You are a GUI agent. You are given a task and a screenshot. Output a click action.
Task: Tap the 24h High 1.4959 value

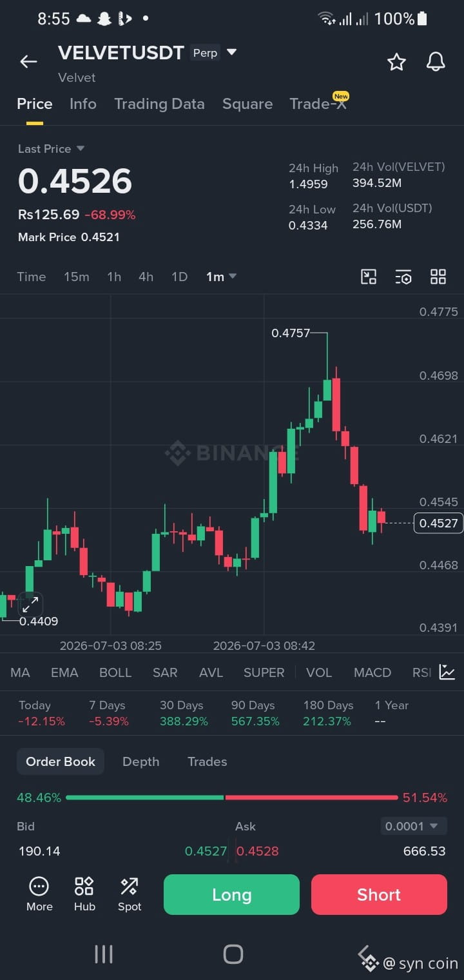click(x=308, y=184)
